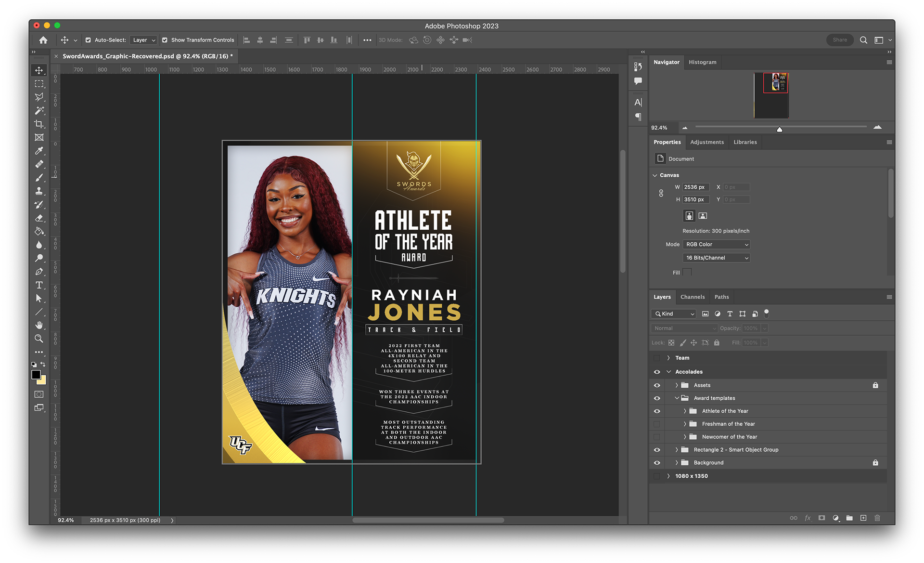The image size is (924, 563).
Task: Hide Rectangle 2 - Smart Object Group
Action: tap(657, 450)
